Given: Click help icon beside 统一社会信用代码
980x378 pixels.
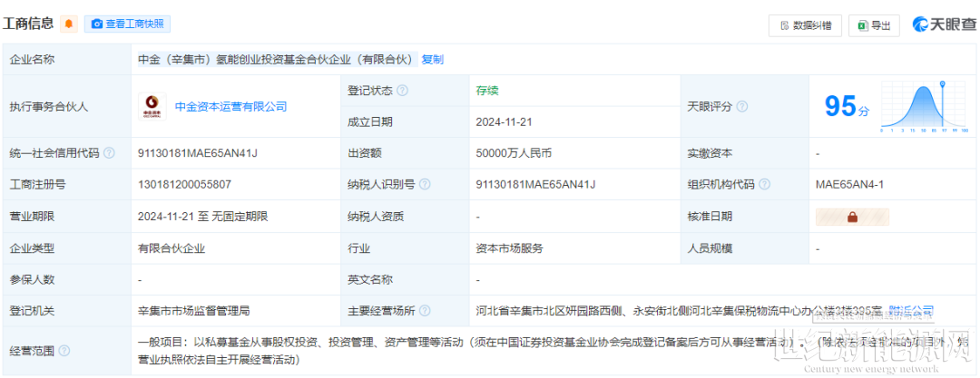Looking at the screenshot, I should tap(109, 153).
